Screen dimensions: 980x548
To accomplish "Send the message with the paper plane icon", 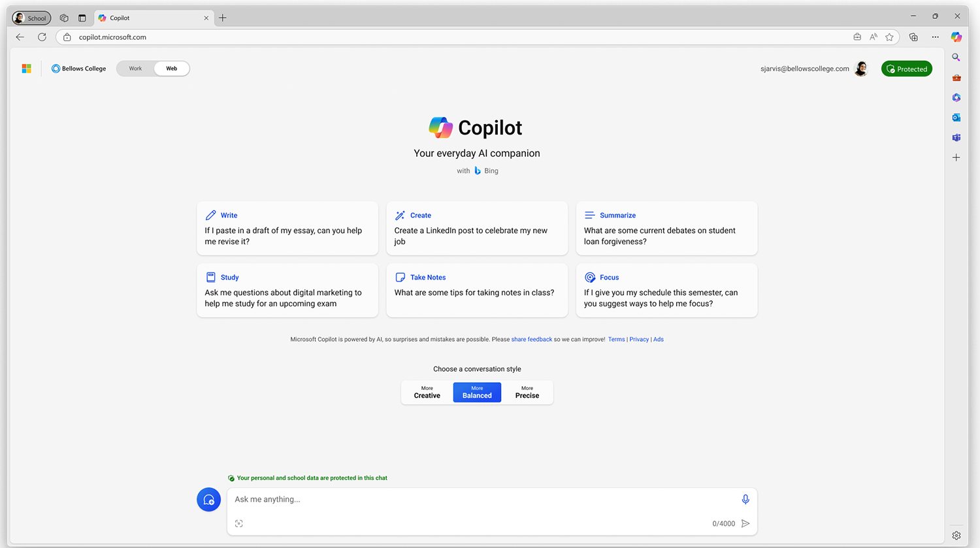I will [x=745, y=523].
